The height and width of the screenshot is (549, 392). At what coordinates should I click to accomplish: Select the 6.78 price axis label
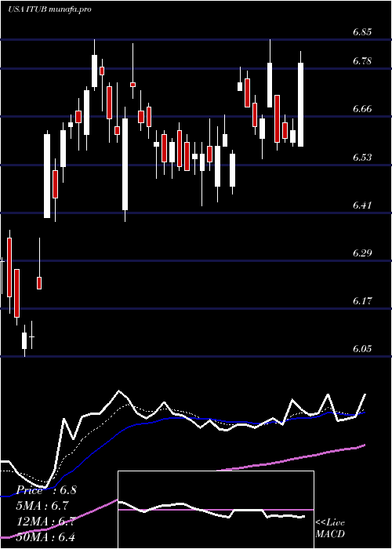pyautogui.click(x=362, y=61)
